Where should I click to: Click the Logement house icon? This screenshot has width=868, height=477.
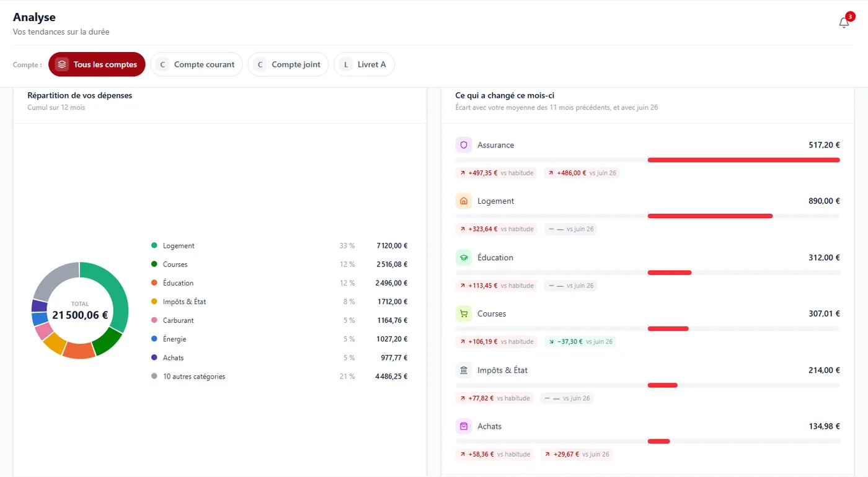(x=464, y=201)
